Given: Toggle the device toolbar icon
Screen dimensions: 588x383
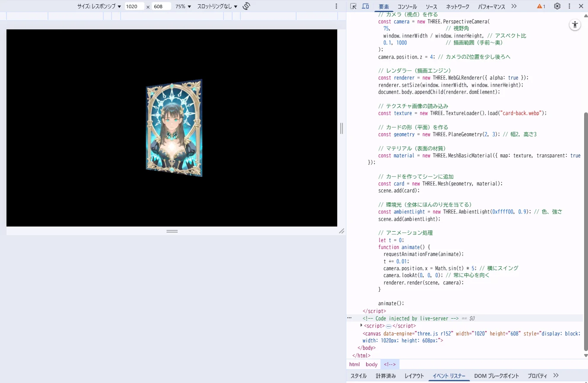Looking at the screenshot, I should [x=365, y=6].
